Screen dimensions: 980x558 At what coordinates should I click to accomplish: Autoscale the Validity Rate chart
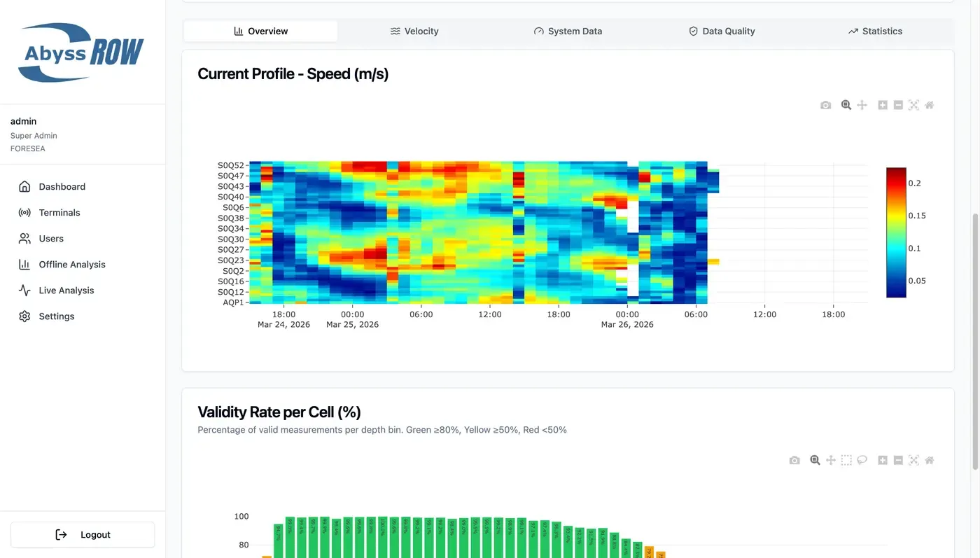click(x=913, y=460)
